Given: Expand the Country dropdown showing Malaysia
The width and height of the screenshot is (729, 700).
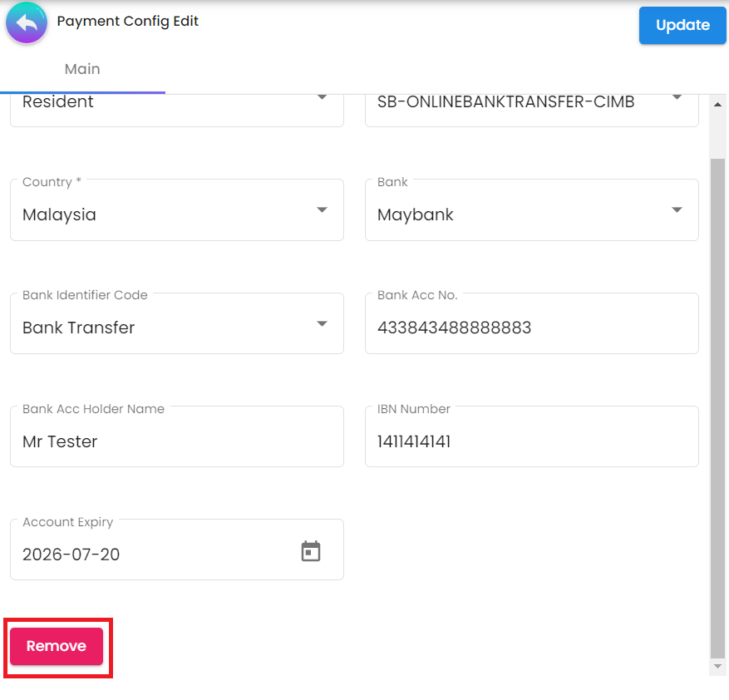Looking at the screenshot, I should 322,210.
